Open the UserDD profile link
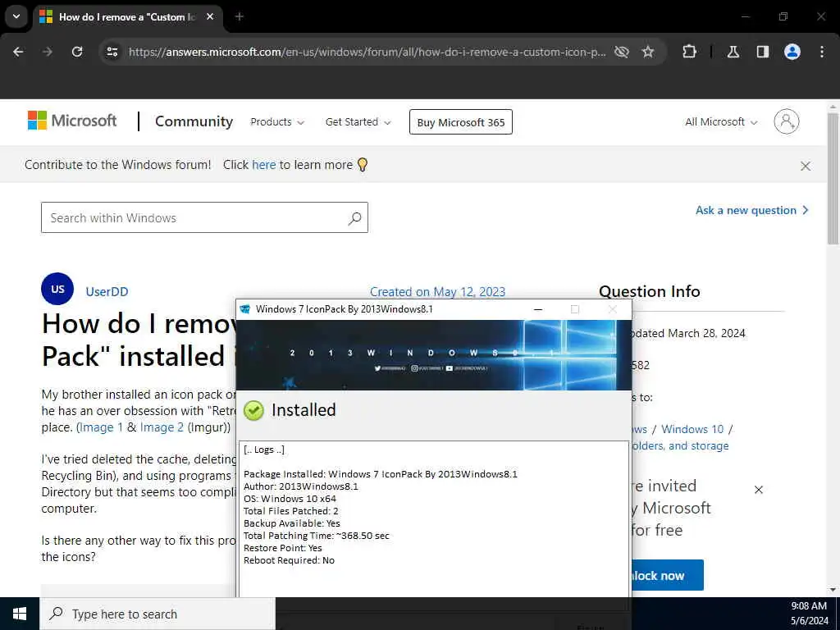 coord(107,291)
